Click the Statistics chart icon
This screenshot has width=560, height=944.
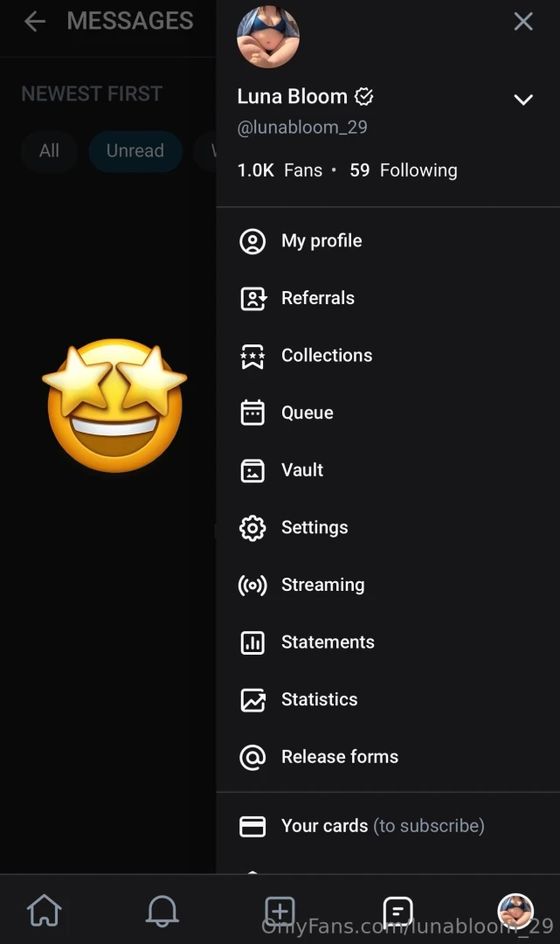[252, 699]
